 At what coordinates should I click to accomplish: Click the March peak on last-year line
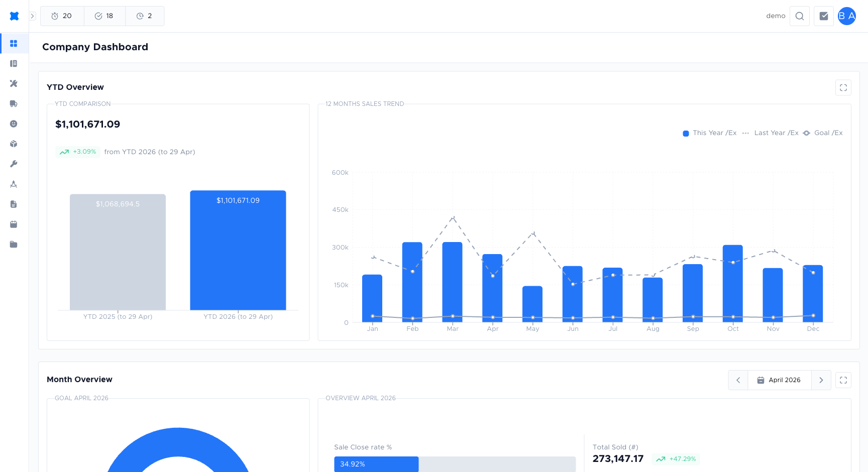pos(453,218)
